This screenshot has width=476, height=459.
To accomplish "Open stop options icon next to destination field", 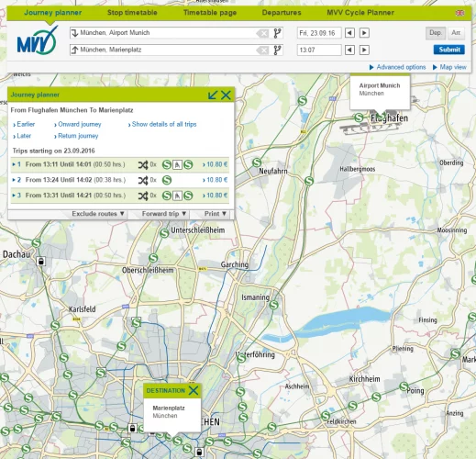I will (x=277, y=50).
